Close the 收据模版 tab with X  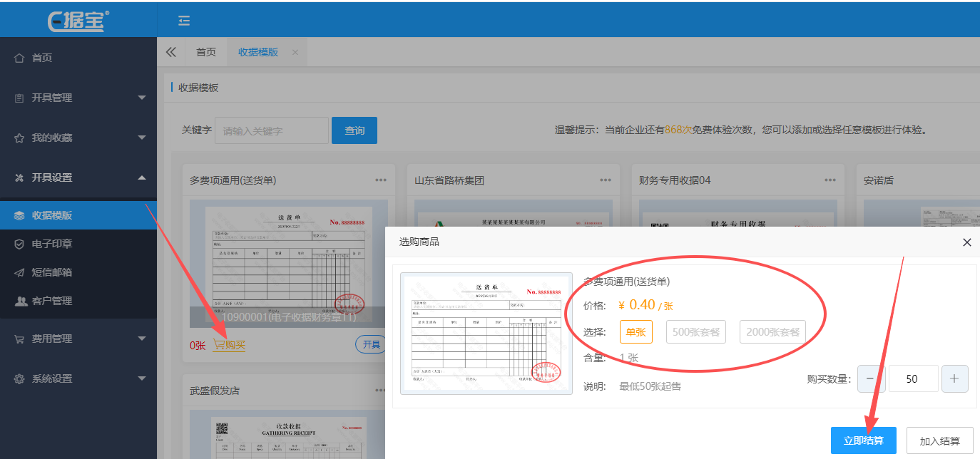coord(295,52)
